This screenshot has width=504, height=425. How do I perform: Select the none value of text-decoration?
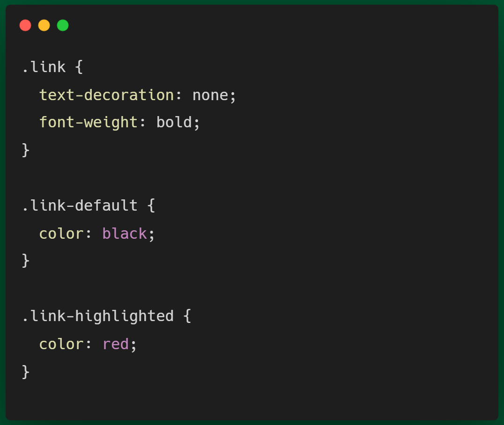(210, 95)
